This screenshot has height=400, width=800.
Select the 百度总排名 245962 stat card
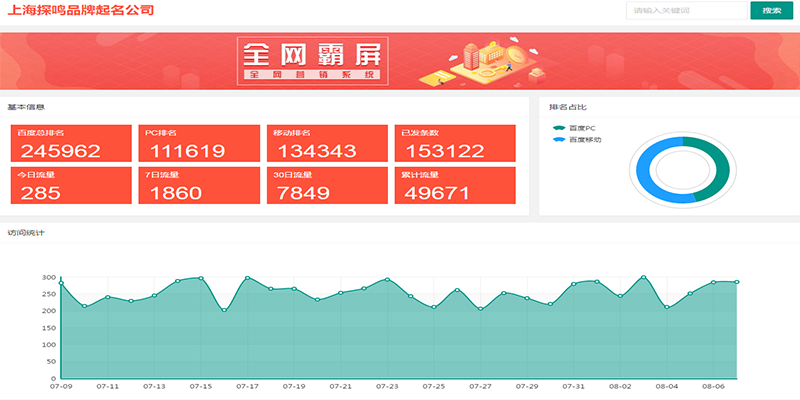71,144
